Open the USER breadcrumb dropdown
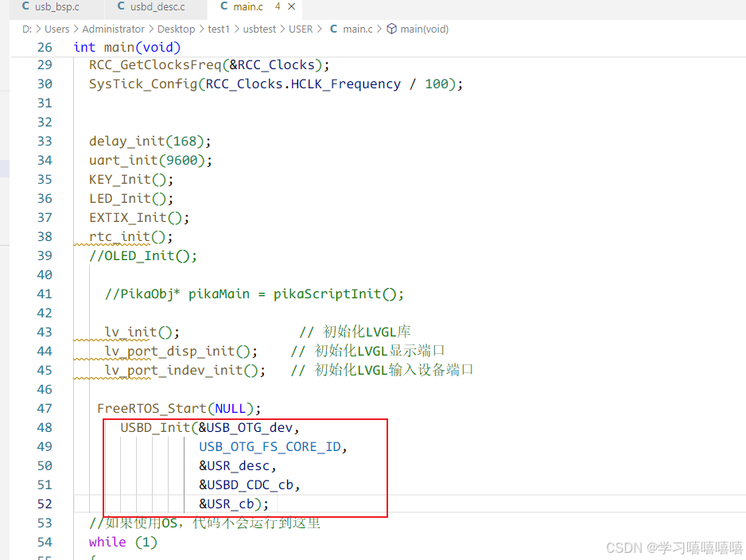 pyautogui.click(x=300, y=29)
